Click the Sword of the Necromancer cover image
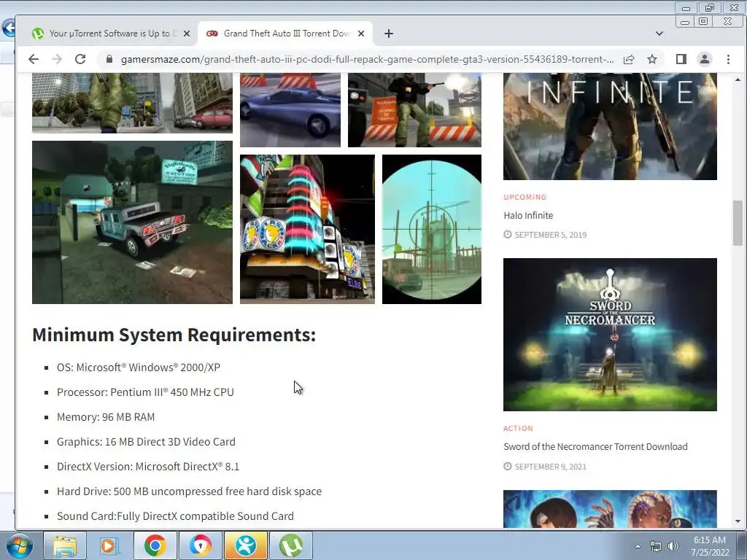This screenshot has height=560, width=747. 610,334
